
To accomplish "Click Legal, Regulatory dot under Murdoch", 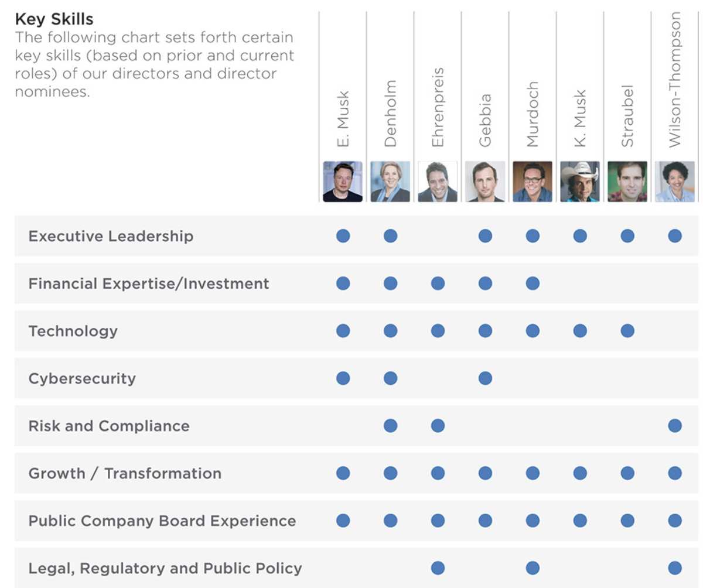I will [533, 568].
